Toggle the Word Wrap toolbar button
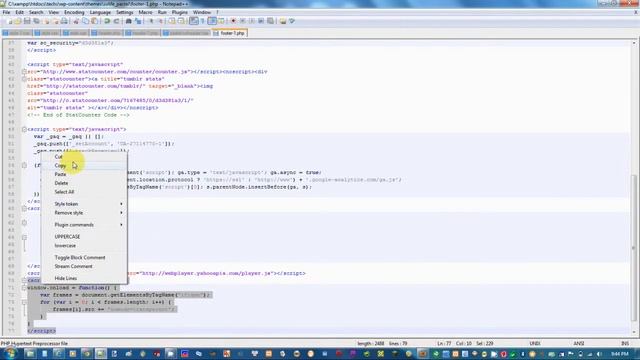The width and height of the screenshot is (640, 360). (x=193, y=21)
